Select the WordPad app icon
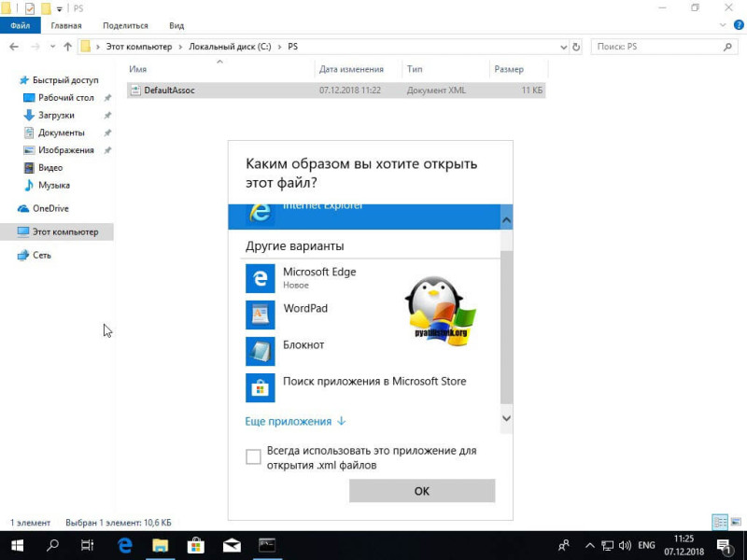The width and height of the screenshot is (747, 560). (x=260, y=315)
